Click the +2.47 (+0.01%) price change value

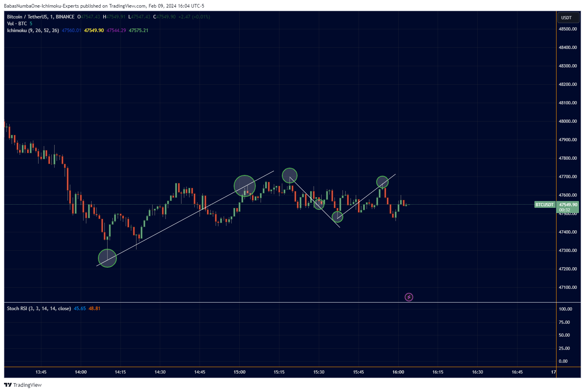(194, 17)
